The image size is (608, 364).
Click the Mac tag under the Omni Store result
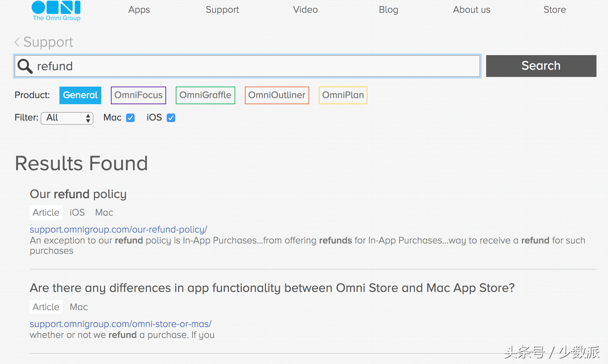79,307
